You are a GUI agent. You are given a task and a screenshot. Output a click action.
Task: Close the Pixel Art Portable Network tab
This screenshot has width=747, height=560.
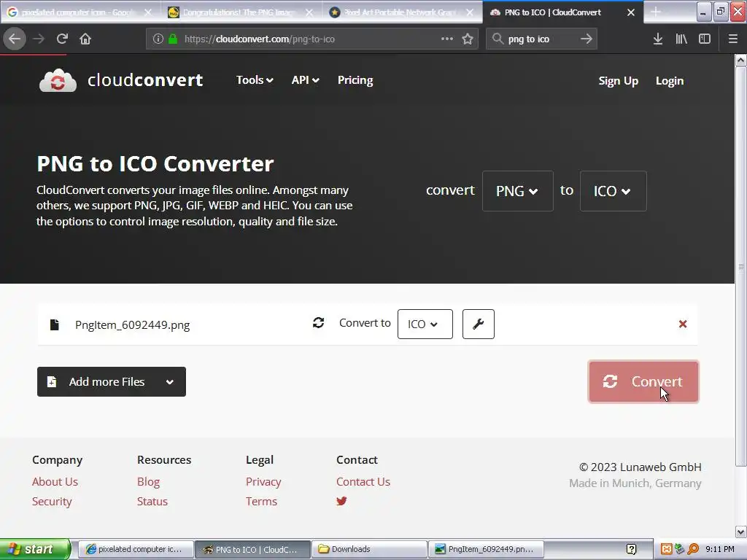click(x=470, y=12)
